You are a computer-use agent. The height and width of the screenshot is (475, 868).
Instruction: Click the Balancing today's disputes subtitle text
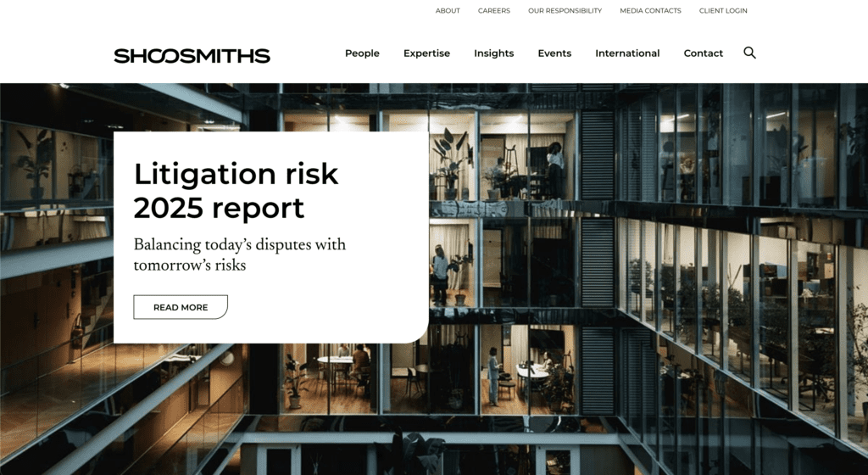[x=240, y=254]
